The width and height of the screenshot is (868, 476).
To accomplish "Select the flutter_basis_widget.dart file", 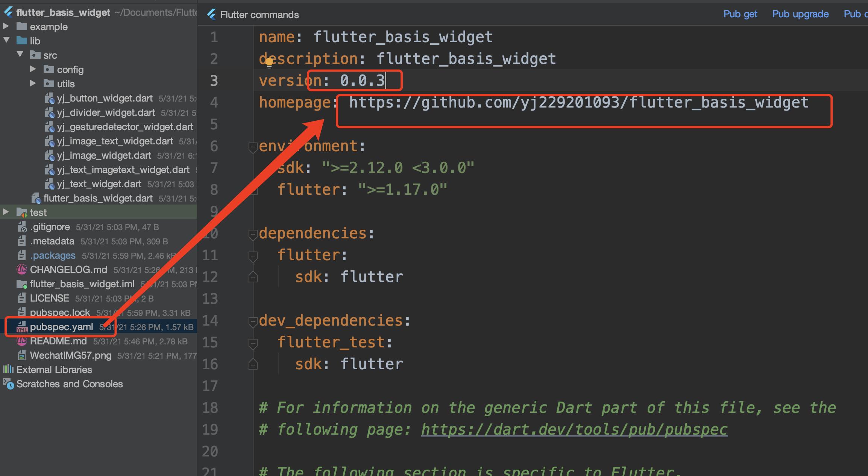I will (x=98, y=199).
